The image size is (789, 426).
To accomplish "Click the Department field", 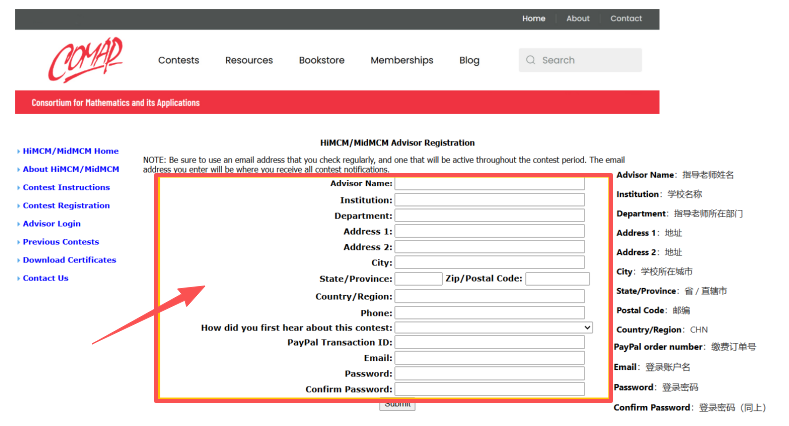I will point(490,215).
